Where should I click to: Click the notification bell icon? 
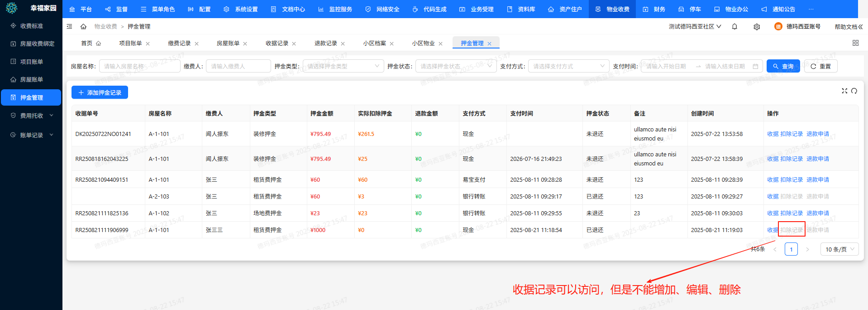[x=734, y=27]
